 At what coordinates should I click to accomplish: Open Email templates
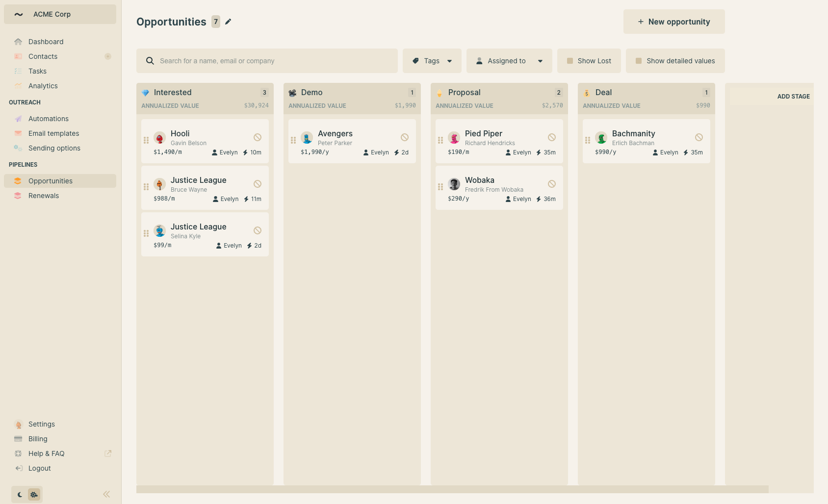(x=60, y=133)
